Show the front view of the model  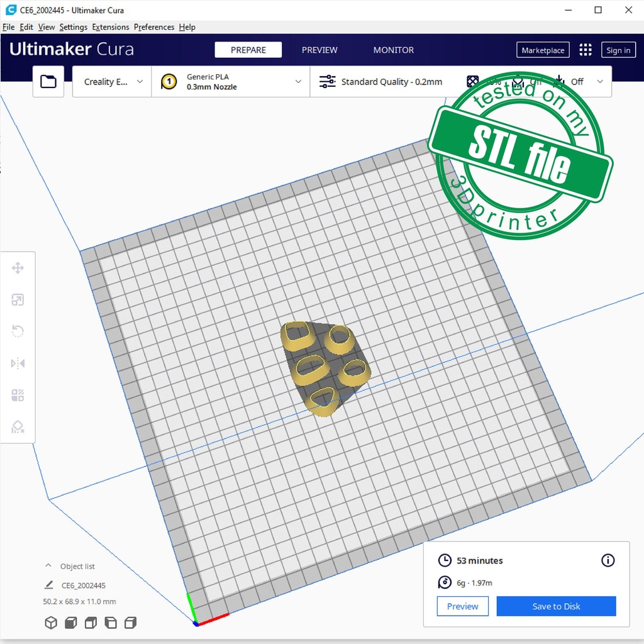point(71,623)
